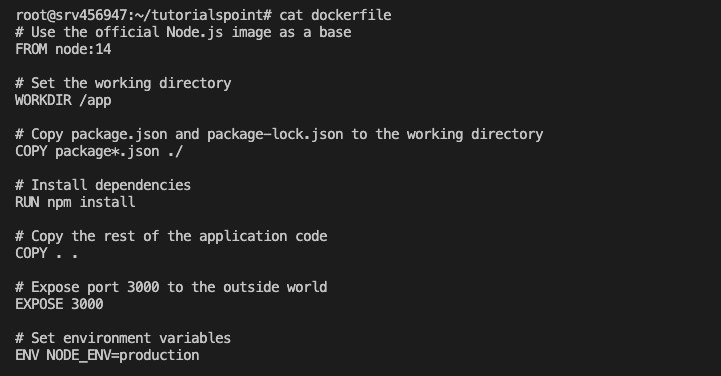The width and height of the screenshot is (721, 376).
Task: Click the 'ENV NODE_ENV=production' line
Action: click(107, 355)
